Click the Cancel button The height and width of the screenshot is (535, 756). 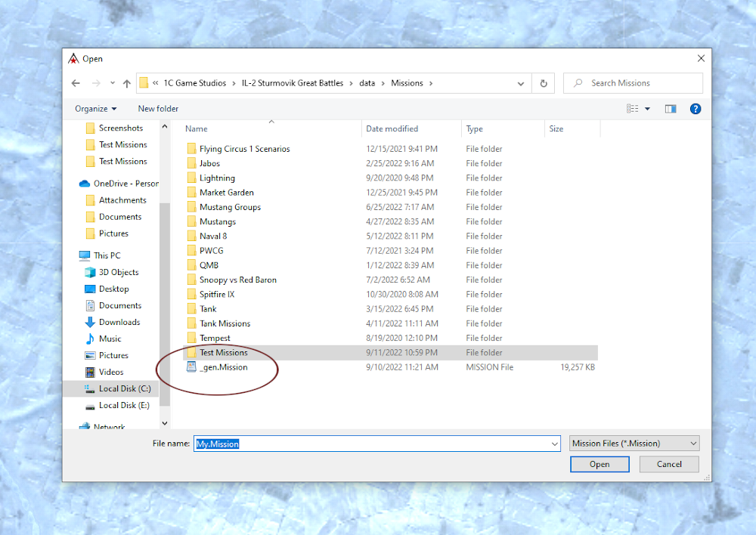tap(669, 464)
